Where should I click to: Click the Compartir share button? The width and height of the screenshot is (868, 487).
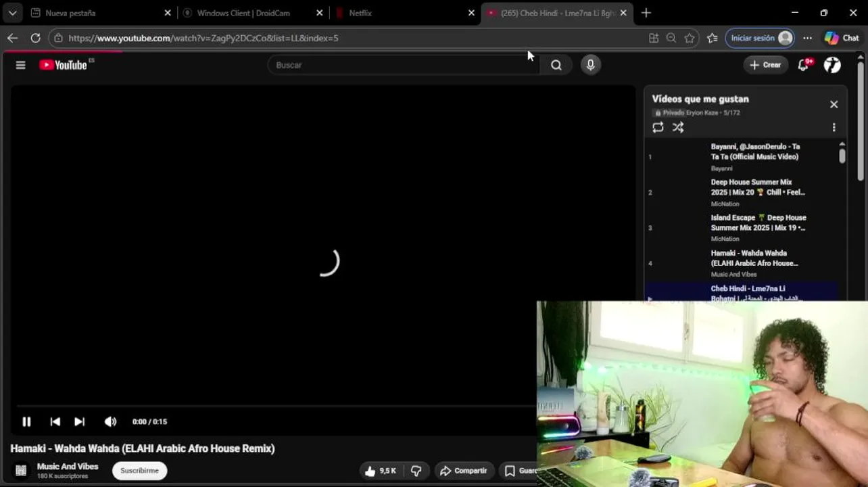[463, 471]
